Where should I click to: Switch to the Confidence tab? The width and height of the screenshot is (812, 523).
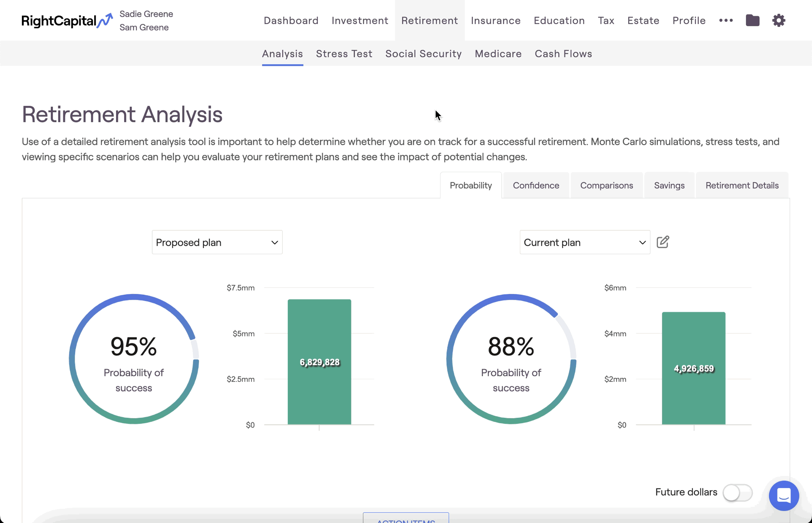tap(536, 186)
